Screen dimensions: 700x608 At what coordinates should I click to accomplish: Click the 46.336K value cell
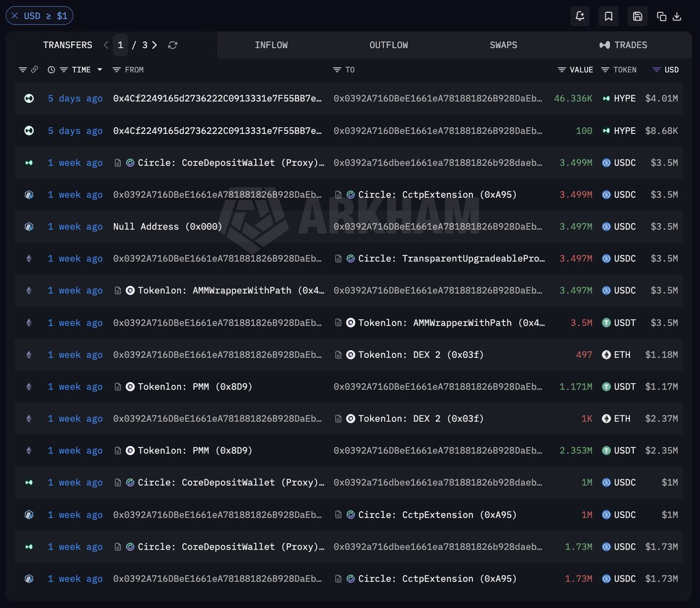(x=573, y=99)
